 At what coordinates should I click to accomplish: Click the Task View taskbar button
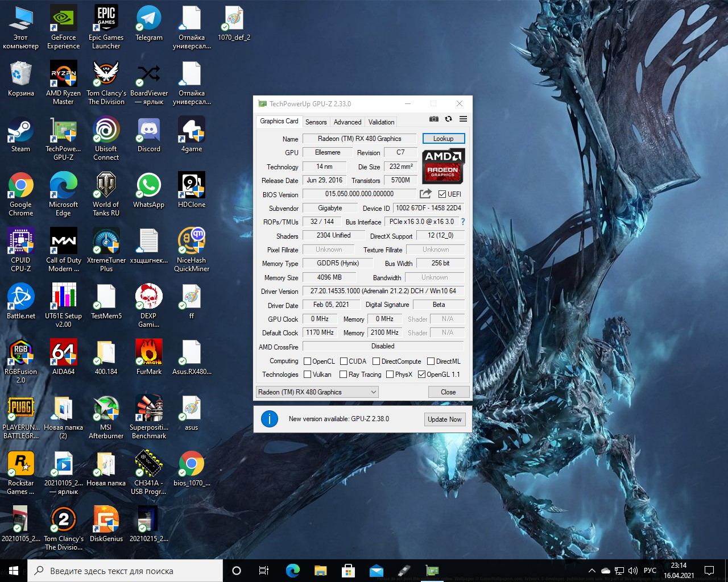pos(264,571)
